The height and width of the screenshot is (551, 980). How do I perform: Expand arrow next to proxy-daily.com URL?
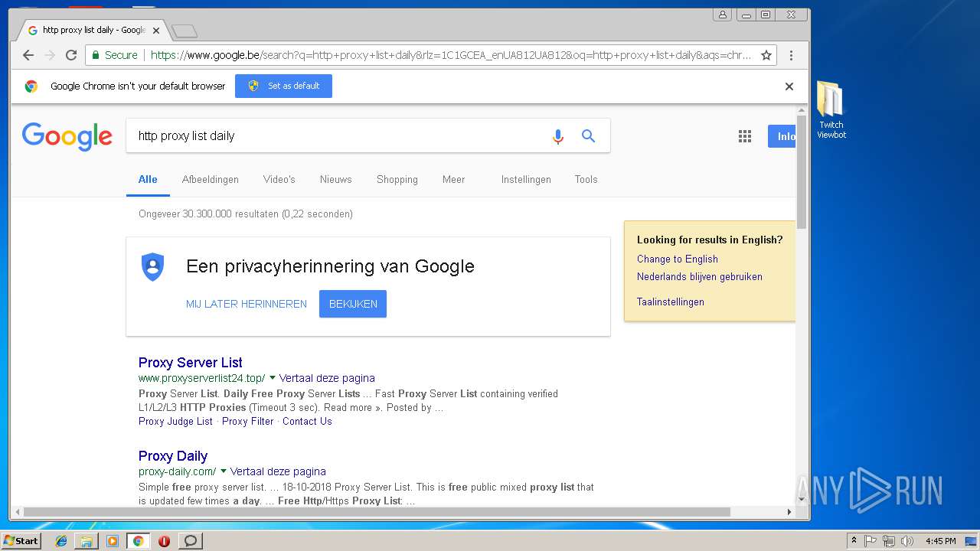pos(224,471)
